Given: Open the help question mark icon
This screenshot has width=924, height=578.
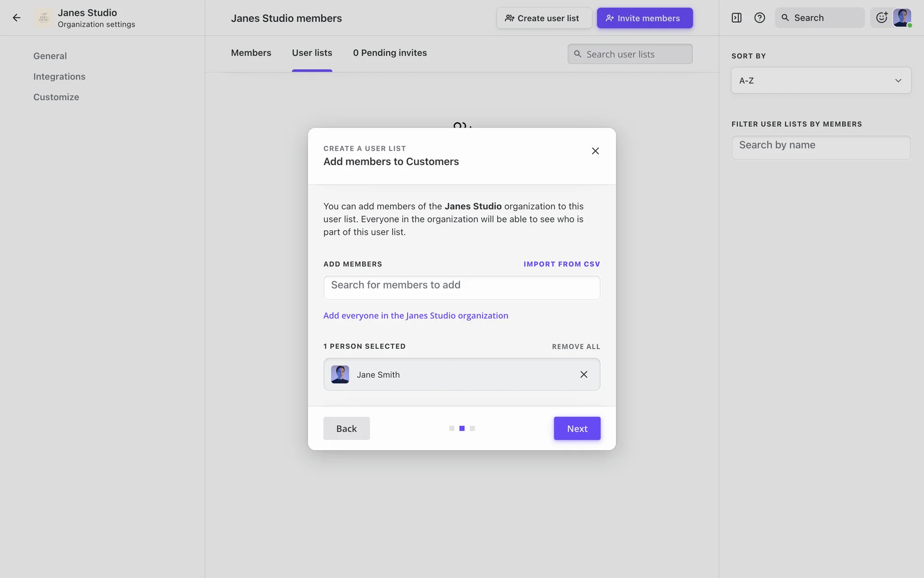Looking at the screenshot, I should [x=759, y=18].
